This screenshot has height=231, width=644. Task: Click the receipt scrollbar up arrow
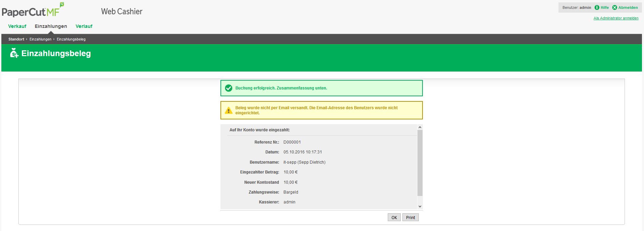coord(420,127)
